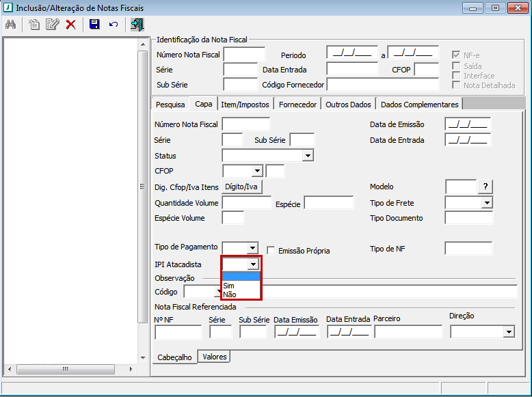
Task: Click the exit door icon
Action: click(x=137, y=25)
